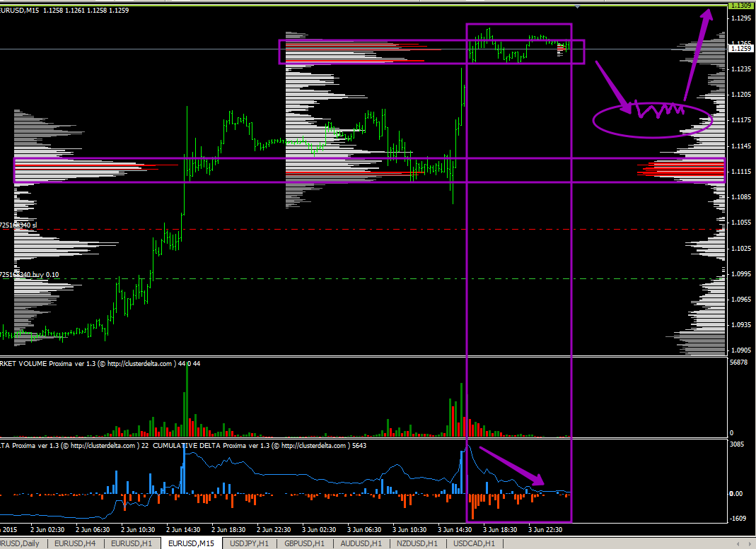Click the '3 Jun 02:30' time axis label

(319, 530)
